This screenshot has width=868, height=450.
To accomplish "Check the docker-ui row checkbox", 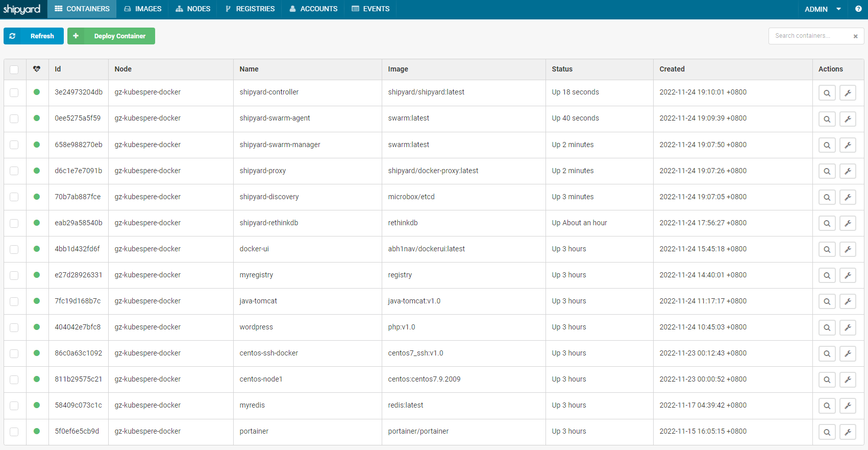I will [x=14, y=249].
